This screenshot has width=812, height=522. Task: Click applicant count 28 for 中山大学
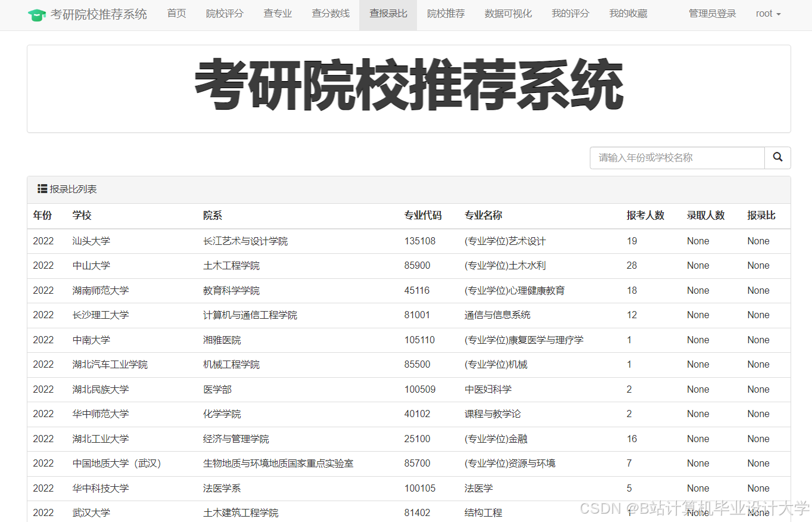coord(631,266)
